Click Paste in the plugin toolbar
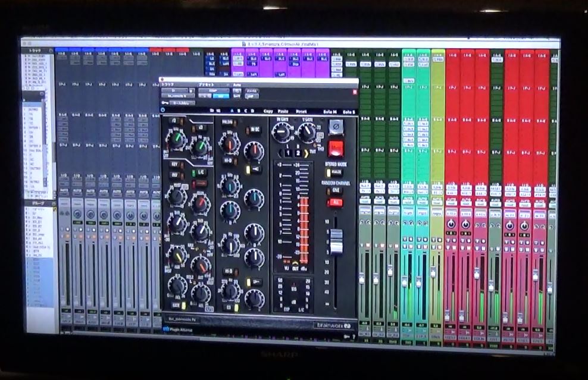The image size is (588, 380). (283, 111)
